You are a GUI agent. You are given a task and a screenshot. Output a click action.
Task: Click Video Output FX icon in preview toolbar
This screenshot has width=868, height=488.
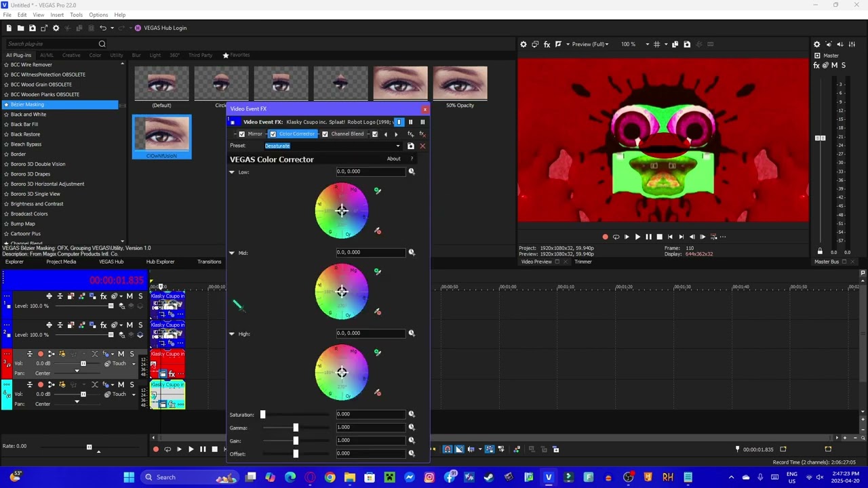[547, 44]
